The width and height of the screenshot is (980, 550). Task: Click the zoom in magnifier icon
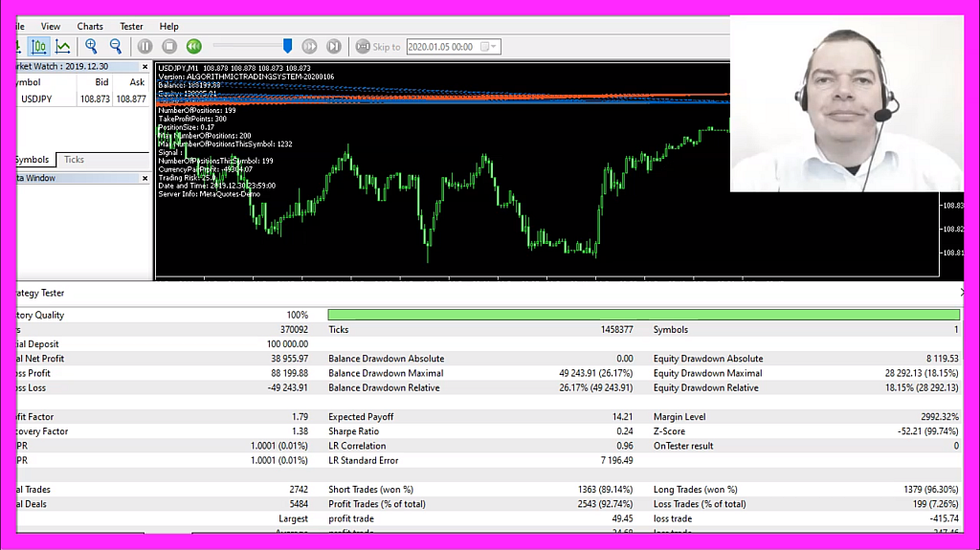coord(91,46)
